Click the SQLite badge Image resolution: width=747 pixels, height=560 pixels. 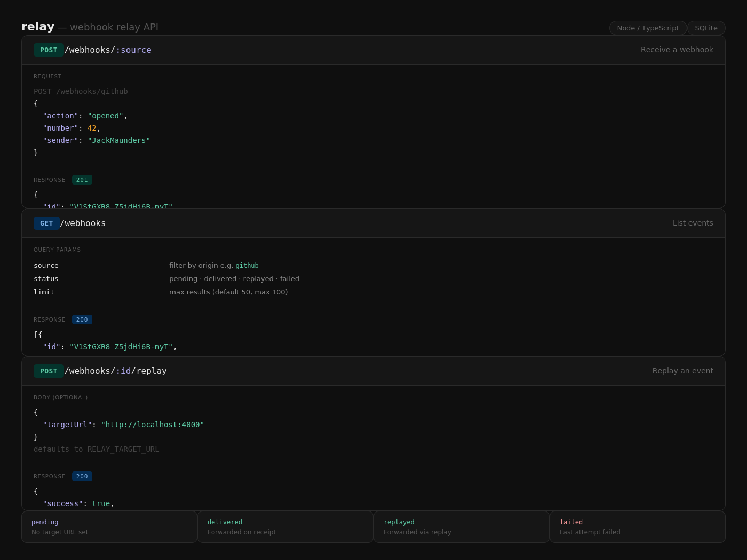coord(706,28)
